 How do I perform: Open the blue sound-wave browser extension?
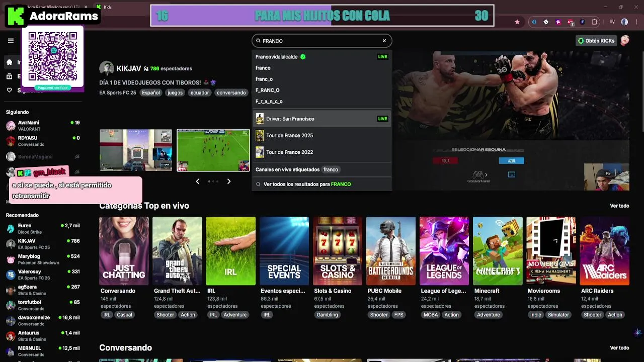[534, 22]
